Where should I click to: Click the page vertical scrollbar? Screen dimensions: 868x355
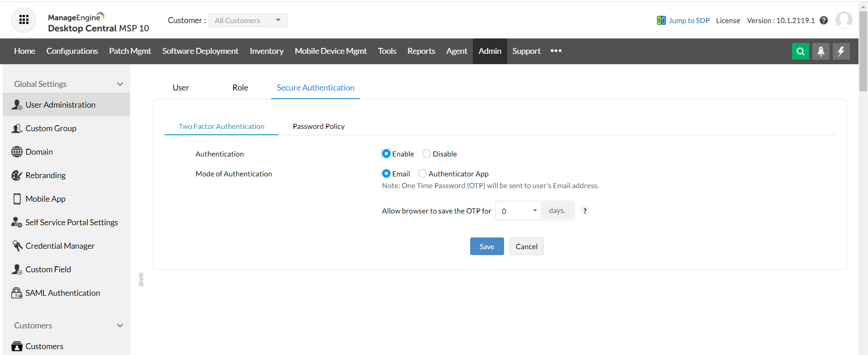click(x=863, y=52)
